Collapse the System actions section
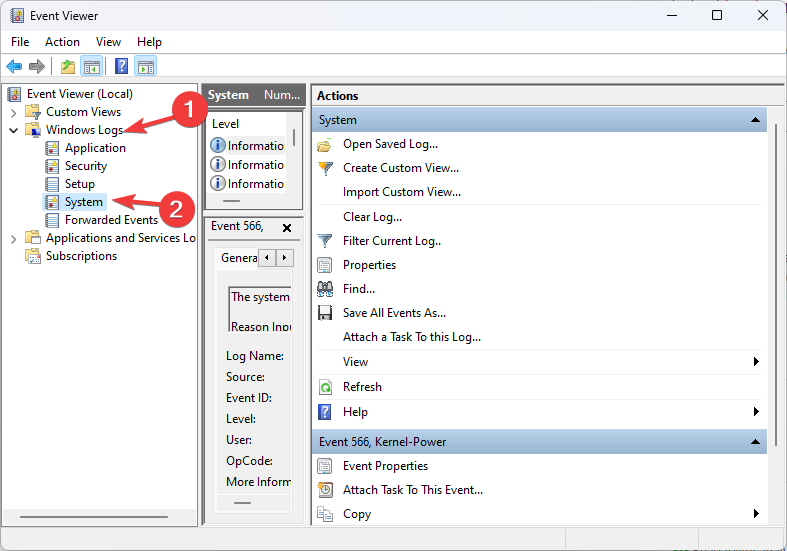787x551 pixels. [755, 120]
